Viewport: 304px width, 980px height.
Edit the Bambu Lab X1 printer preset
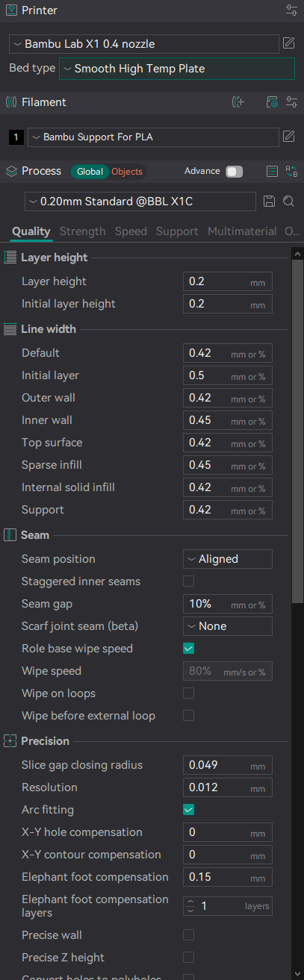288,44
